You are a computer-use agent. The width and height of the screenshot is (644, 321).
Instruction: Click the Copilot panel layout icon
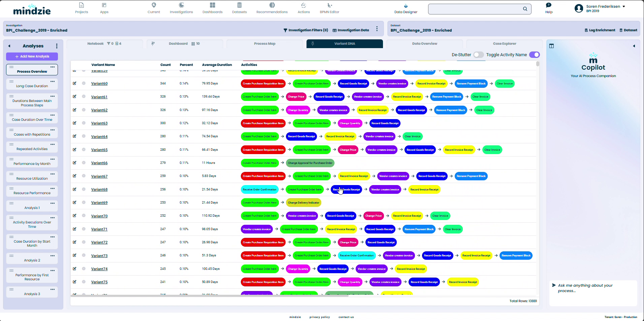point(551,46)
